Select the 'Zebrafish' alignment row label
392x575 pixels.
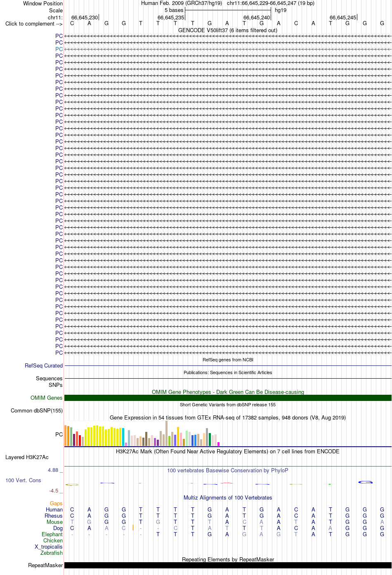coord(52,553)
